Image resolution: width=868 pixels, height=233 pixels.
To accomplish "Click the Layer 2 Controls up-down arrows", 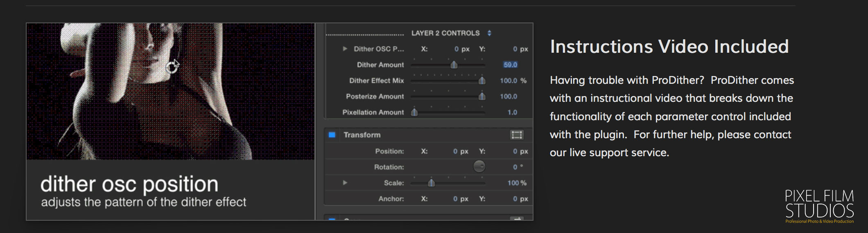I will (489, 33).
